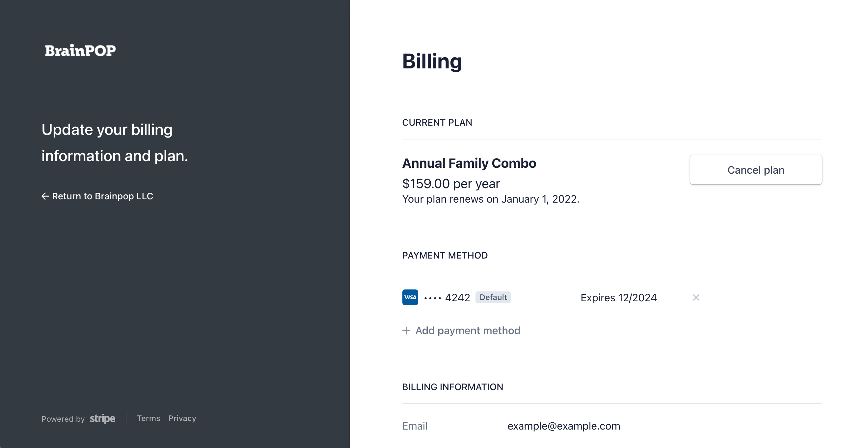Remove the Visa card ending 4242
Image resolution: width=868 pixels, height=448 pixels.
[x=696, y=298]
